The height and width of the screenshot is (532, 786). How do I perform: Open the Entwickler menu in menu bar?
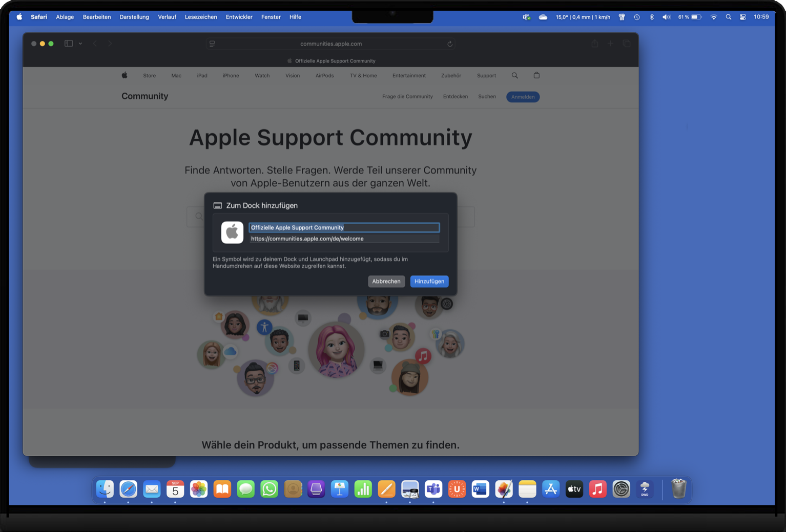click(x=239, y=17)
